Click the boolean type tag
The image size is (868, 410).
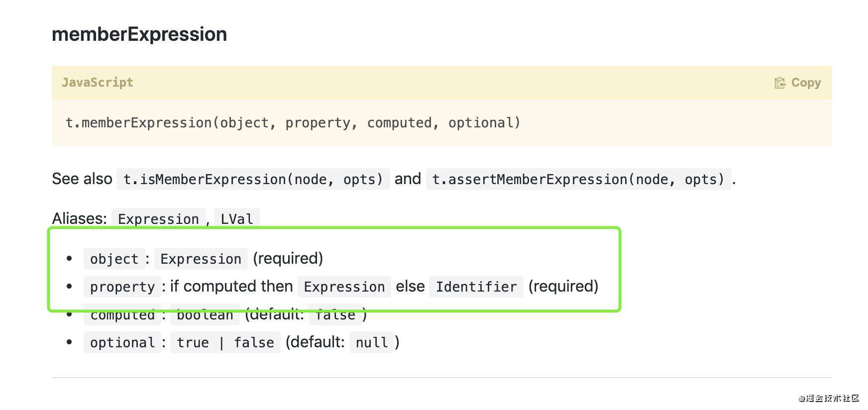(205, 314)
